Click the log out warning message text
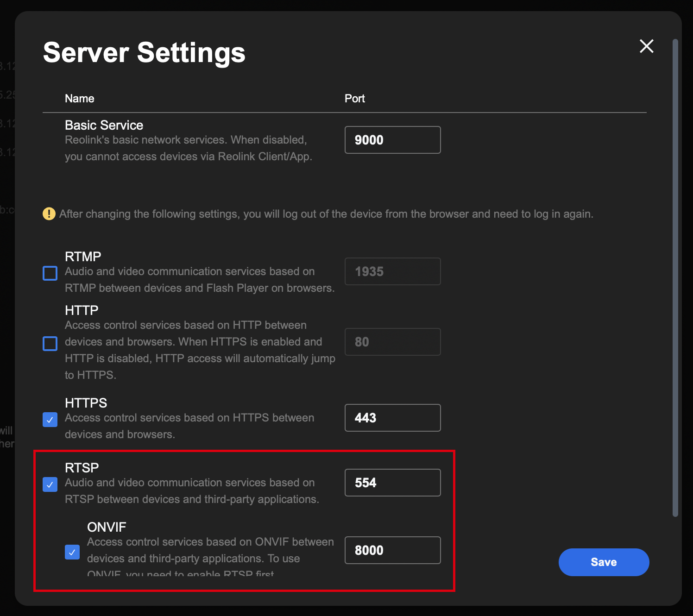 pyautogui.click(x=326, y=214)
